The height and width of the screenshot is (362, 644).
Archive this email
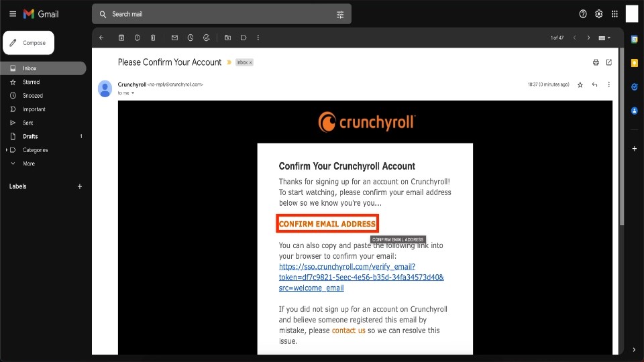(121, 38)
